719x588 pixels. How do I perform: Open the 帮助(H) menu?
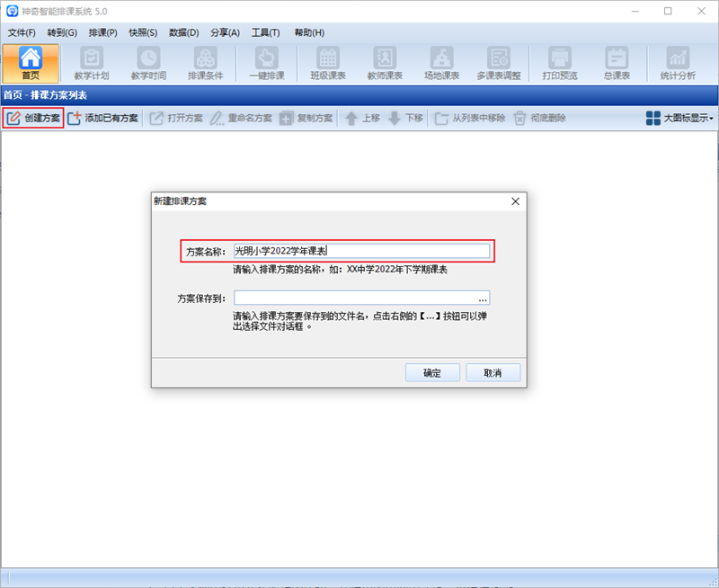coord(309,32)
